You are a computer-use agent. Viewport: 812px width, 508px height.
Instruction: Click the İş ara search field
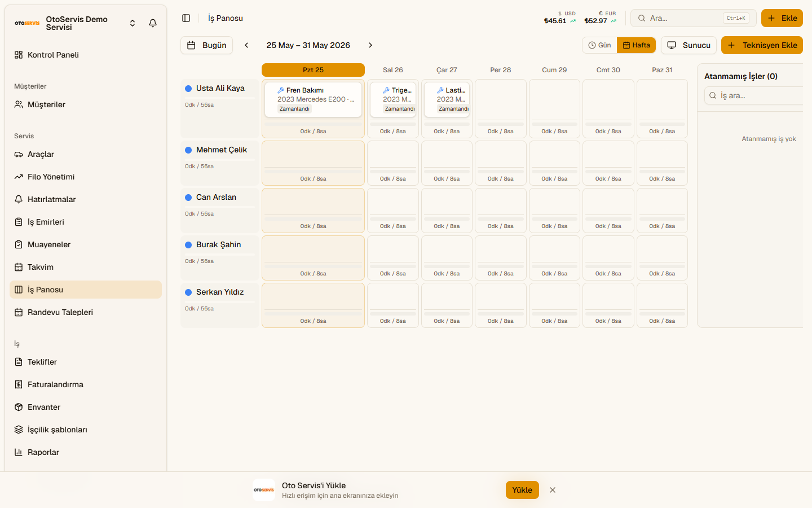click(x=756, y=95)
